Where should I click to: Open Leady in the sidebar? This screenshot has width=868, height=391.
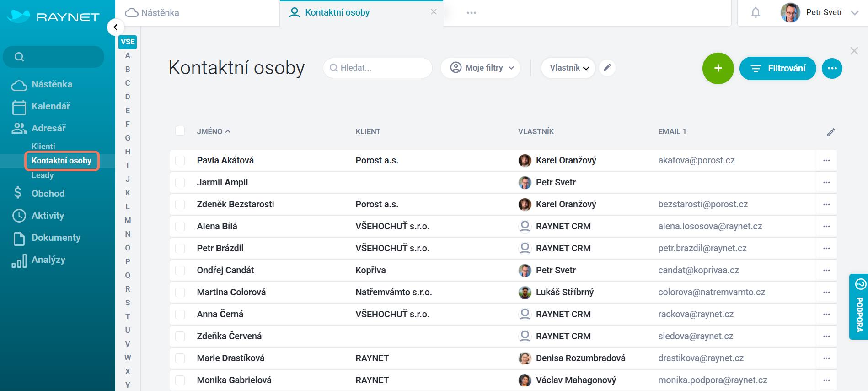[x=43, y=175]
